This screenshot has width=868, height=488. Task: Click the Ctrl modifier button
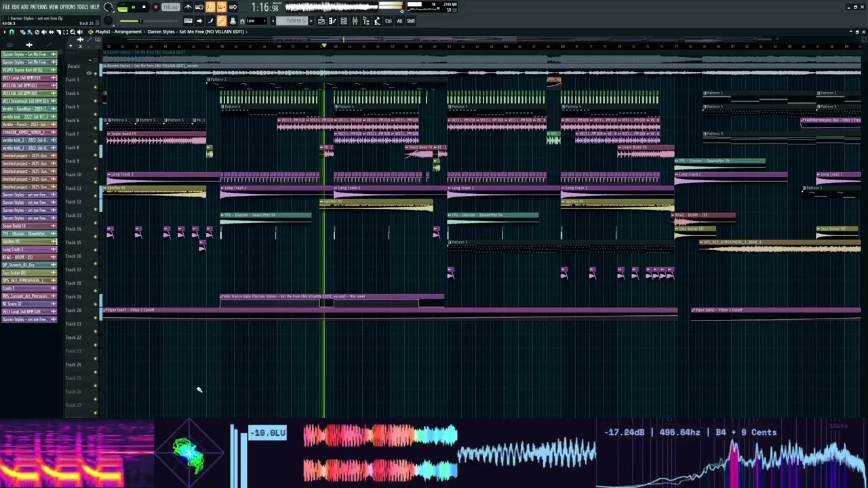(x=389, y=21)
